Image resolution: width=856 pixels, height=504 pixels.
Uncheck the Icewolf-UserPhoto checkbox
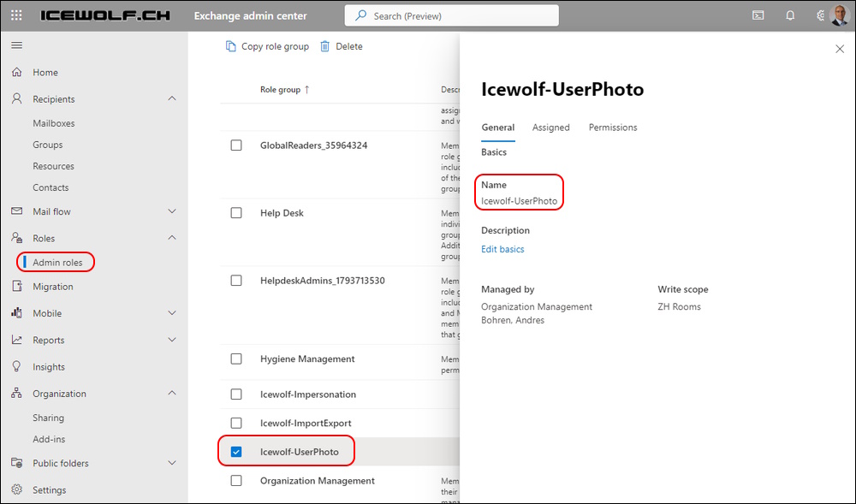point(236,452)
